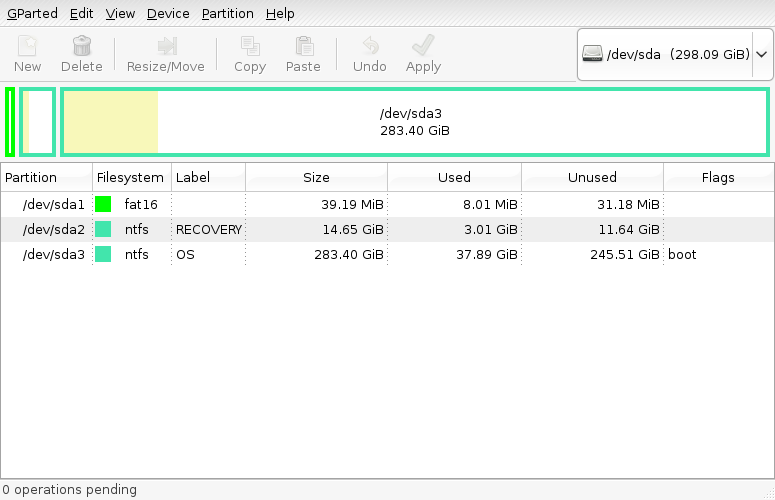Select the /dev/sda2 partition row
Screen dimensions: 775x500
(387, 229)
